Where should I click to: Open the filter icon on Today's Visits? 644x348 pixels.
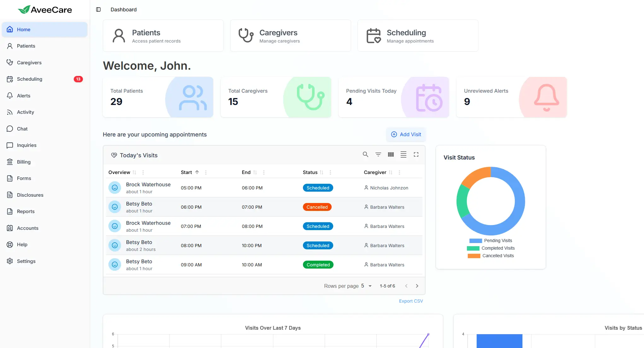[378, 155]
